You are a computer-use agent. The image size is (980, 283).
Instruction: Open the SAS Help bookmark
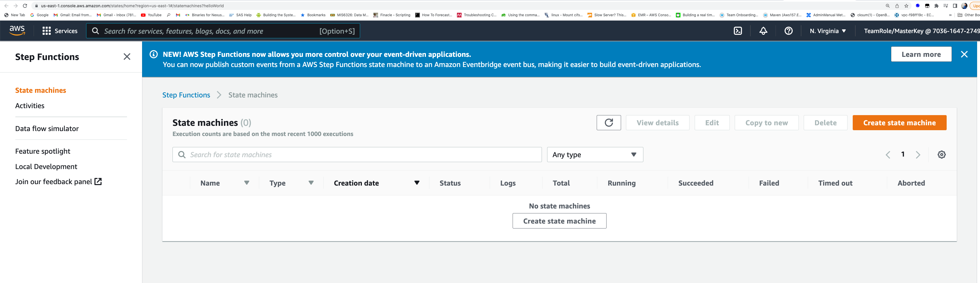pos(240,15)
